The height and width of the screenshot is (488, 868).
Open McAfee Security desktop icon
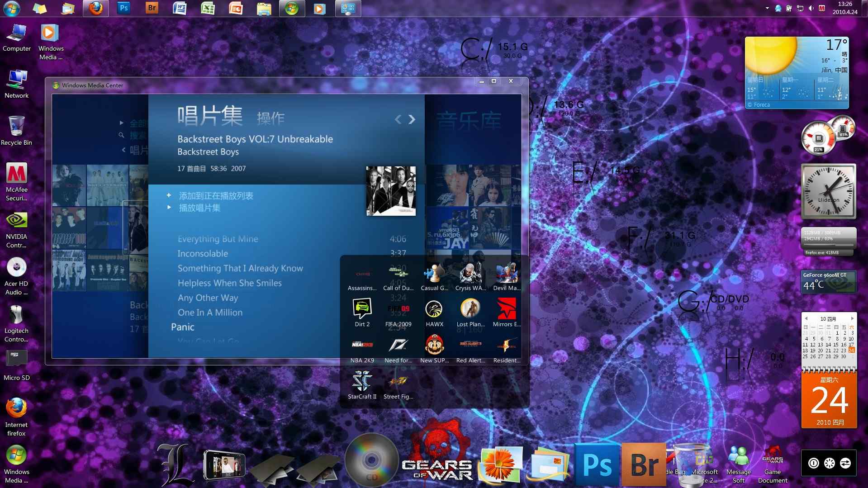[17, 182]
